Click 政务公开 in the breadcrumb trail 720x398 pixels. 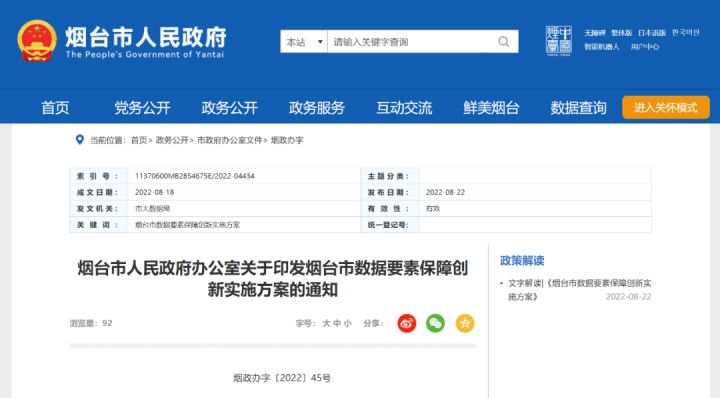[x=172, y=140]
